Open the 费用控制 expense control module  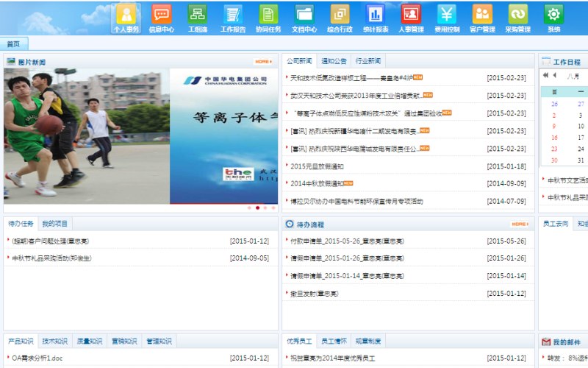coord(447,18)
